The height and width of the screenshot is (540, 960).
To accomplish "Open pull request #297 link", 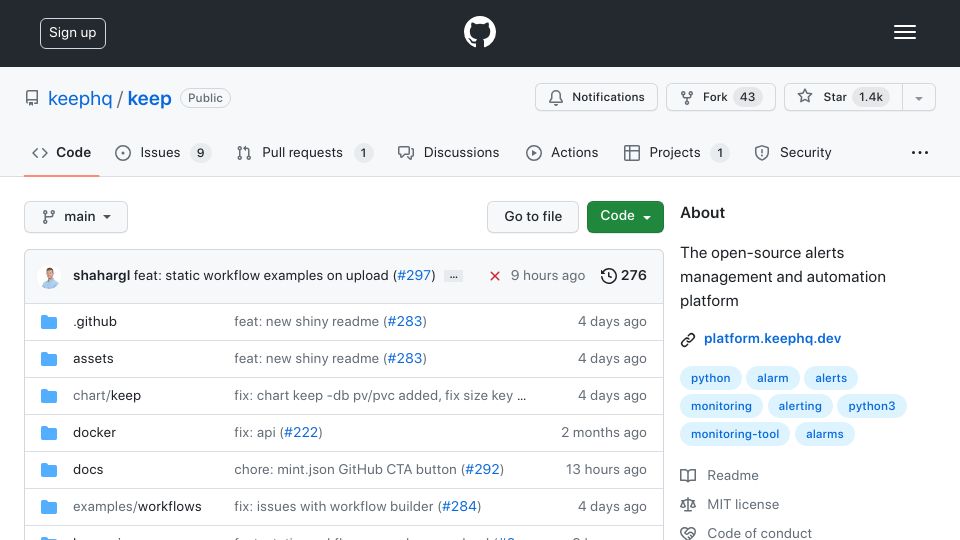I will pos(414,276).
